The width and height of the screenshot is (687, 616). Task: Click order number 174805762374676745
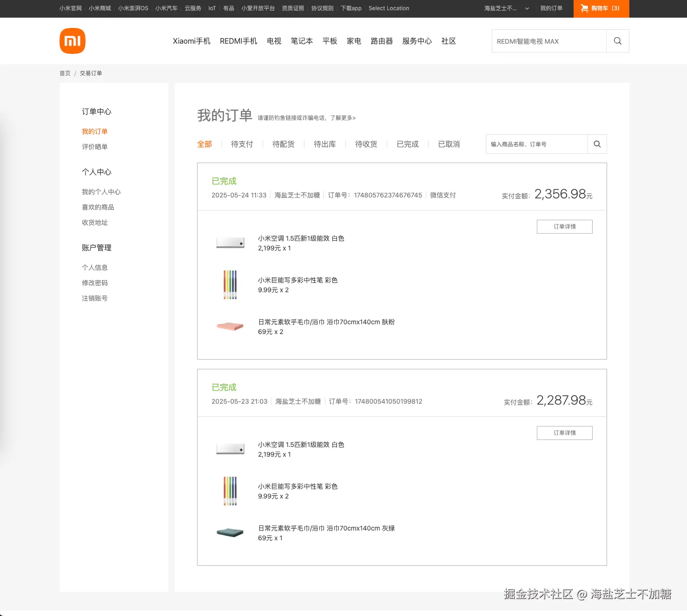pos(388,195)
